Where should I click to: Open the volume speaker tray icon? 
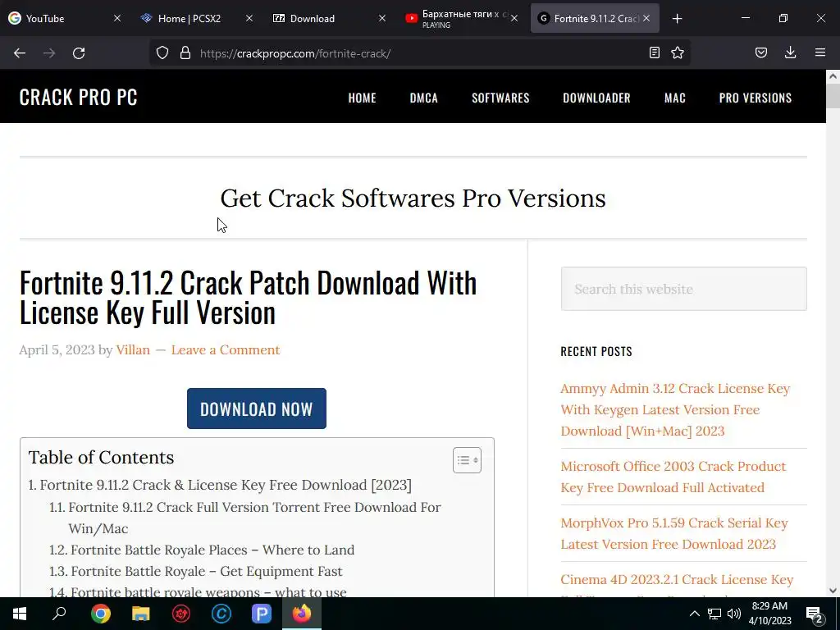click(734, 614)
